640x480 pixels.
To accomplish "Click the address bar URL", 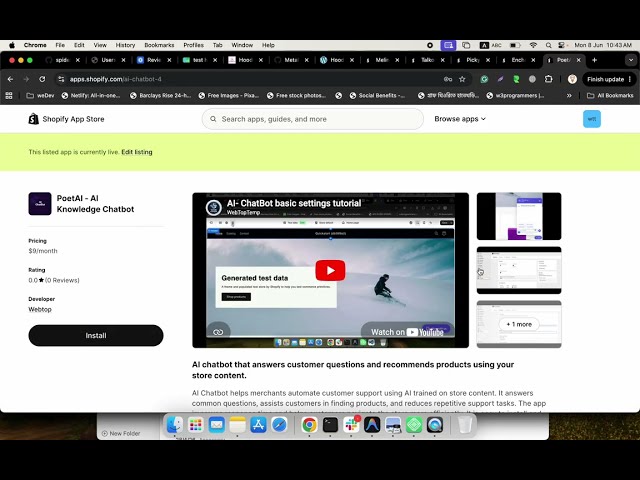I will point(116,79).
